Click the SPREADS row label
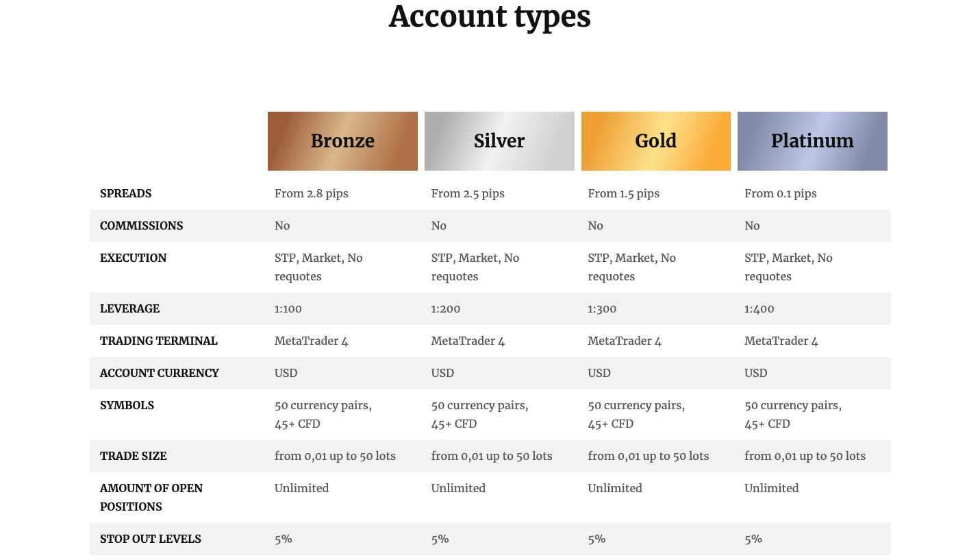Screen dimensions: 980x560 (126, 193)
